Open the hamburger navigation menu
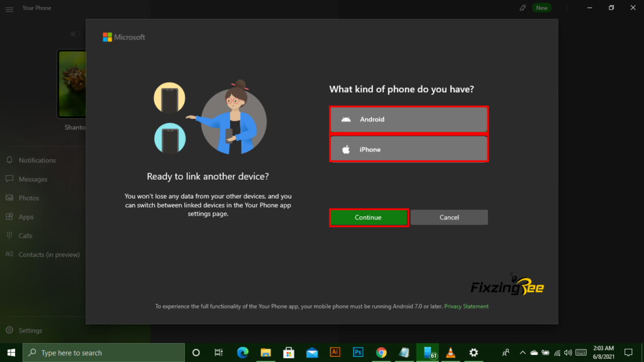 point(9,9)
